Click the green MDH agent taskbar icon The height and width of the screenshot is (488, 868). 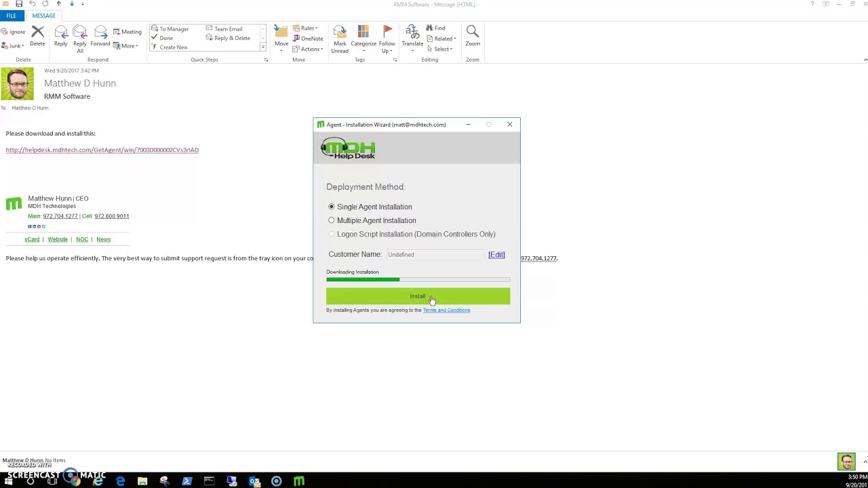point(299,481)
